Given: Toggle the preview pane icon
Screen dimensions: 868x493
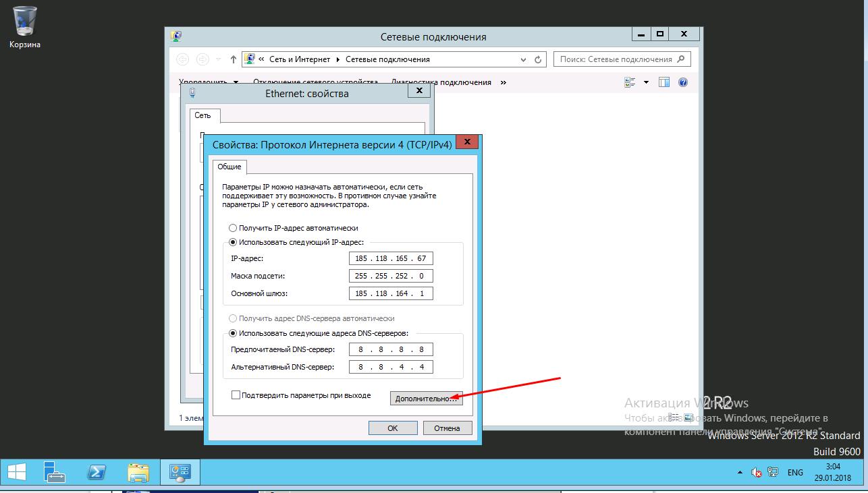Looking at the screenshot, I should [x=664, y=82].
